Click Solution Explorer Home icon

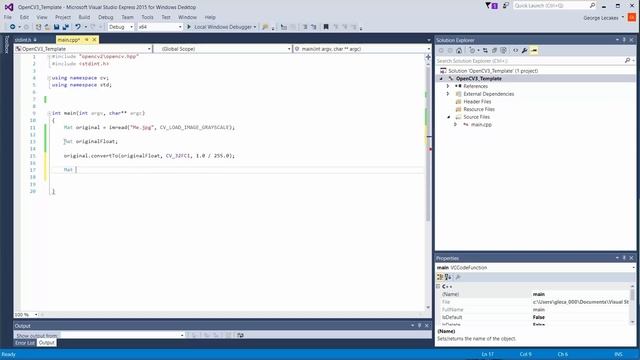coord(459,51)
